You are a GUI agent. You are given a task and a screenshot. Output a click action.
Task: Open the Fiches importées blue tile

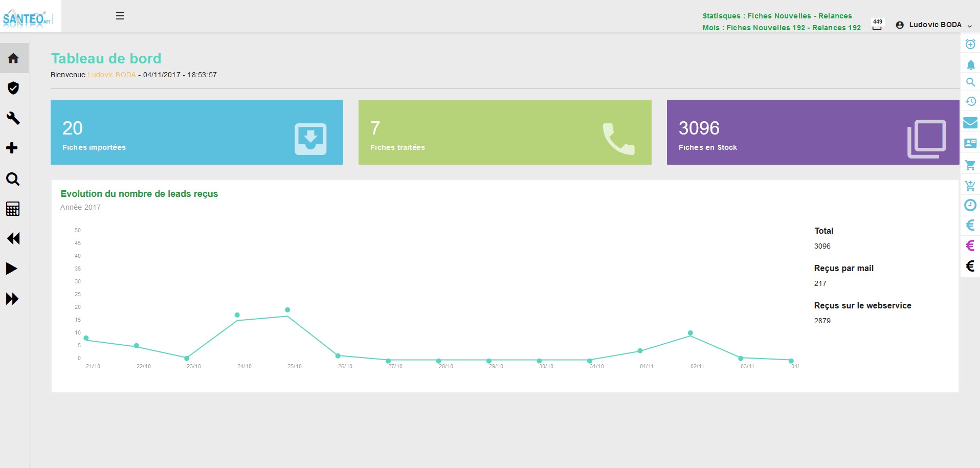197,132
